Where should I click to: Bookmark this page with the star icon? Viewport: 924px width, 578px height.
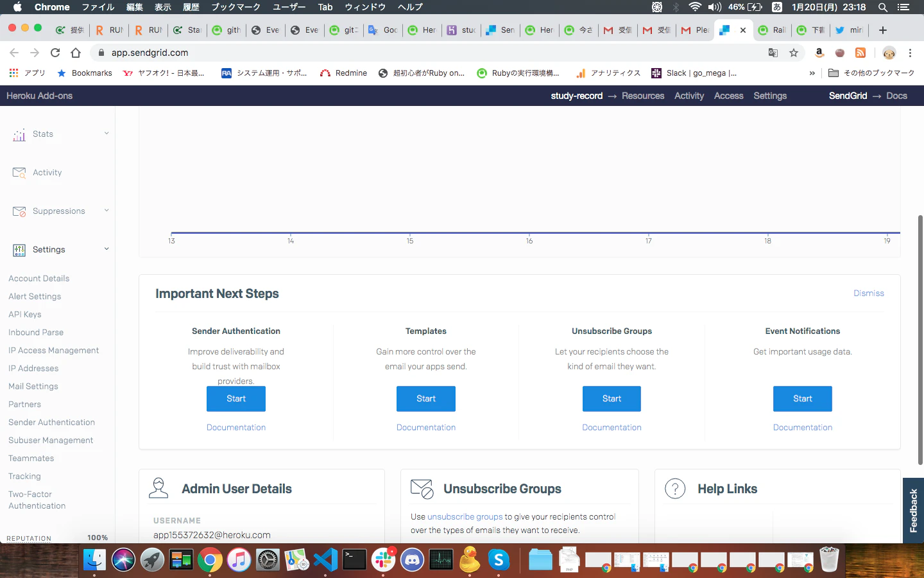(x=794, y=53)
